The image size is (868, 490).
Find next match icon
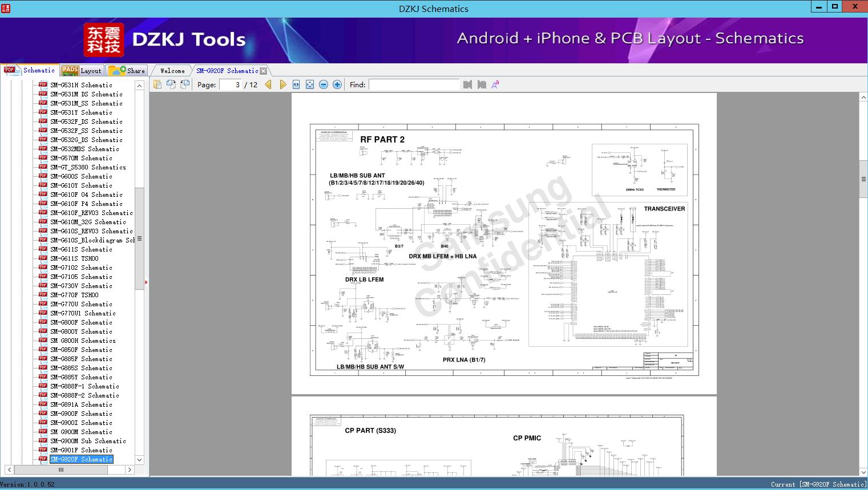482,84
